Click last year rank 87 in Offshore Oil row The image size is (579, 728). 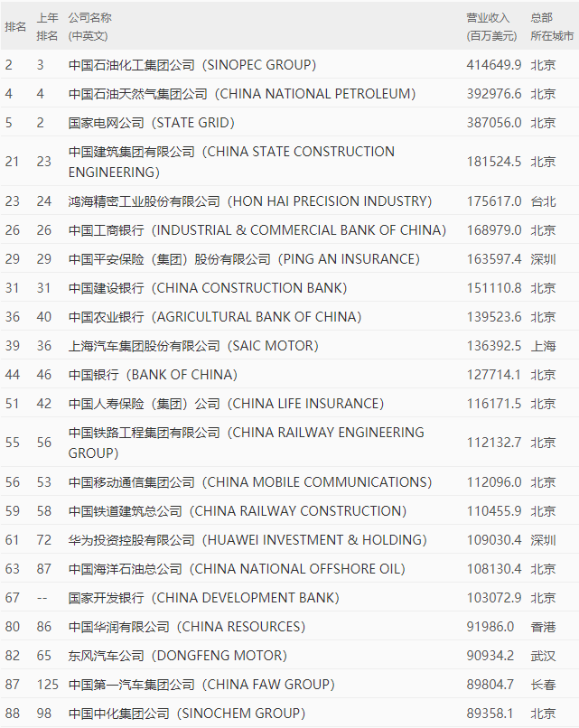(43, 569)
